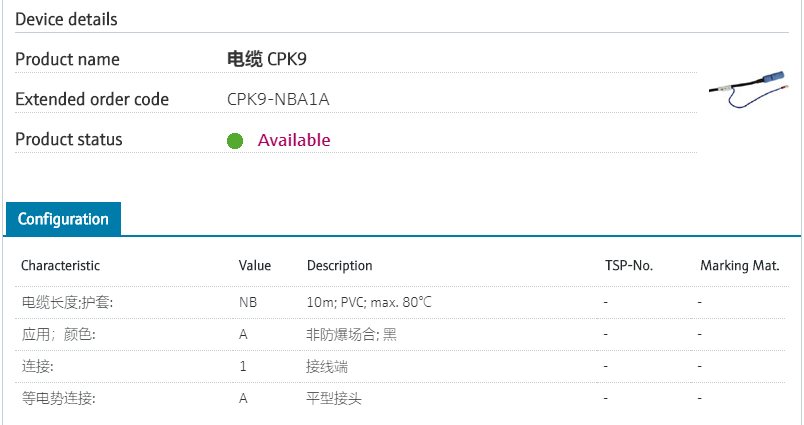The width and height of the screenshot is (804, 425).
Task: Click the green Available status indicator
Action: pyautogui.click(x=235, y=141)
